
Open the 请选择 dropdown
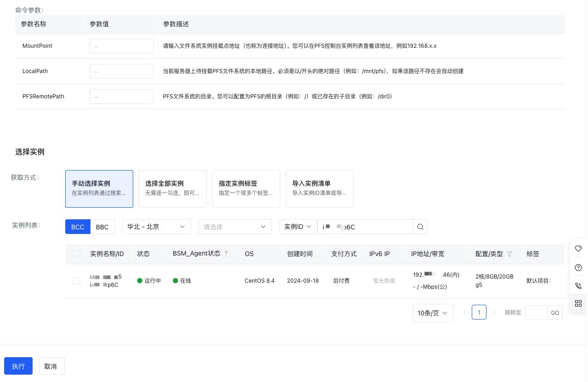pyautogui.click(x=235, y=227)
